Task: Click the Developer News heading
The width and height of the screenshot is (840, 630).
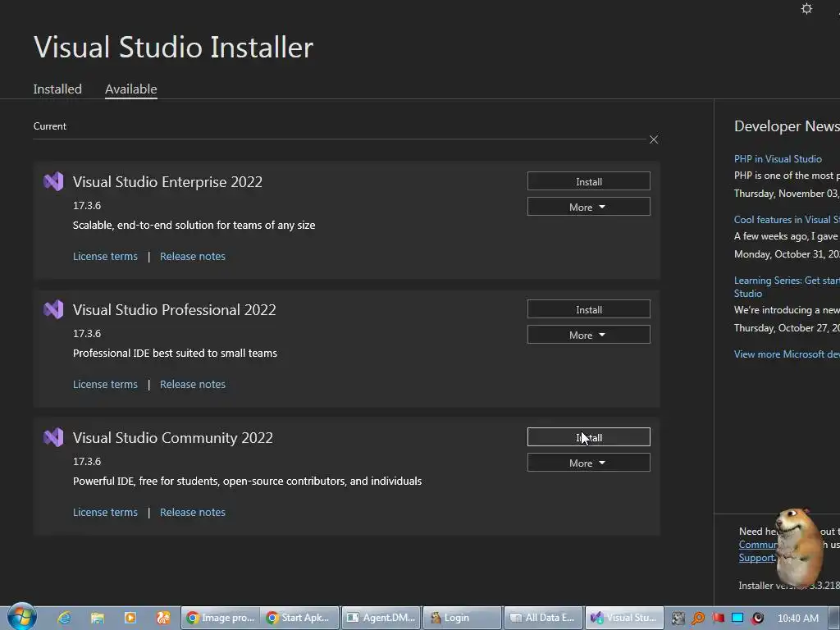Action: tap(787, 126)
